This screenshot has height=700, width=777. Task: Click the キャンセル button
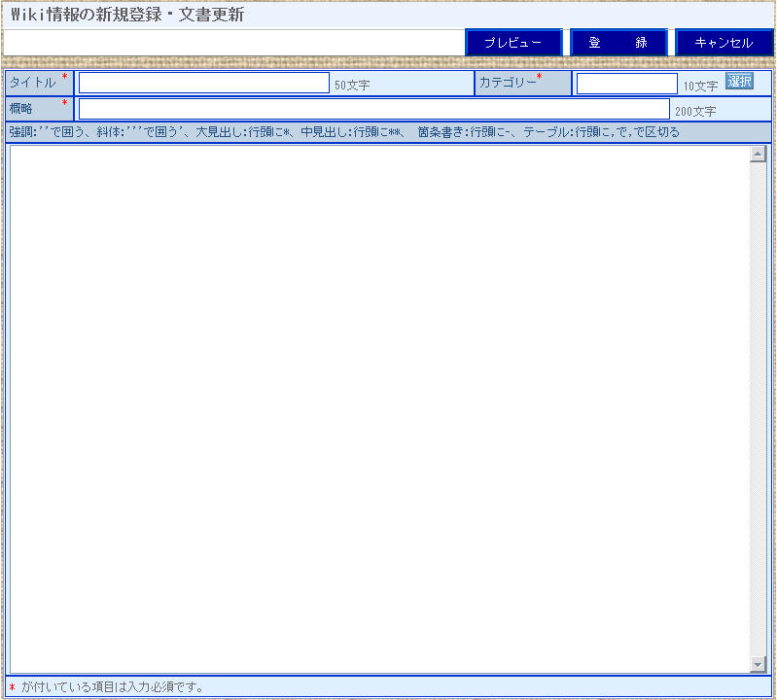click(724, 43)
